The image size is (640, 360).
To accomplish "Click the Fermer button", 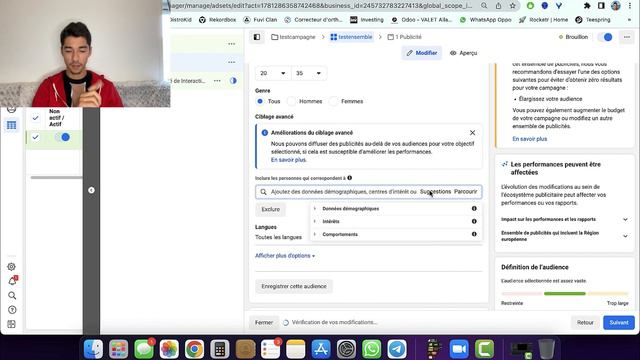I will pyautogui.click(x=264, y=322).
